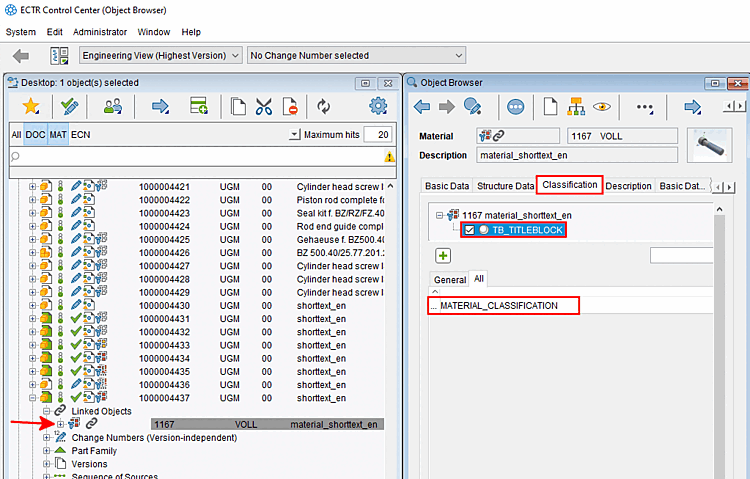The width and height of the screenshot is (750, 479).
Task: Click the eye display icon in Object Browser
Action: 602,106
